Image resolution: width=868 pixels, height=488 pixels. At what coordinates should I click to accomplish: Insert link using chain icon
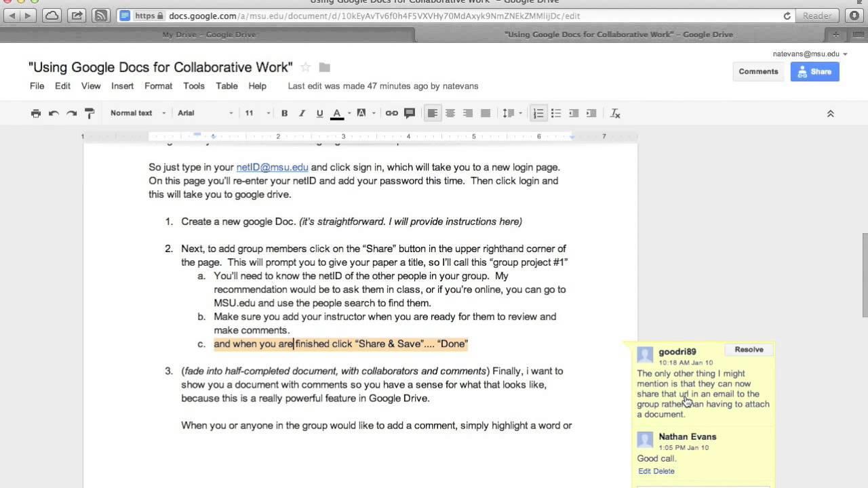coord(391,113)
